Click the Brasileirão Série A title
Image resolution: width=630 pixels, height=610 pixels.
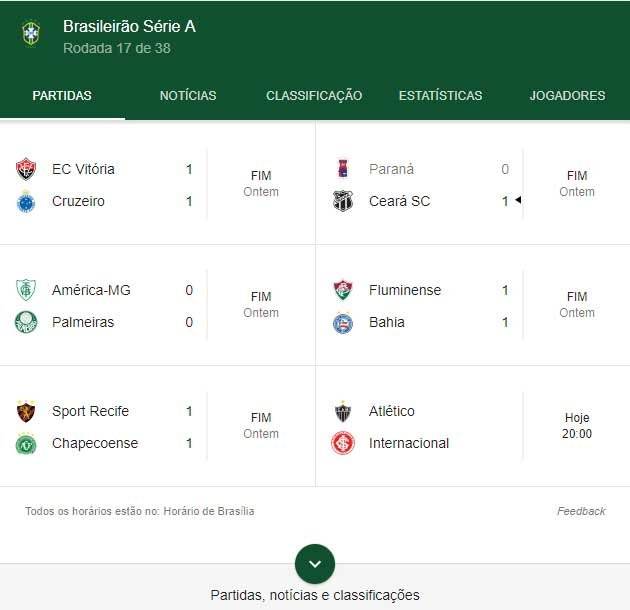(x=129, y=27)
